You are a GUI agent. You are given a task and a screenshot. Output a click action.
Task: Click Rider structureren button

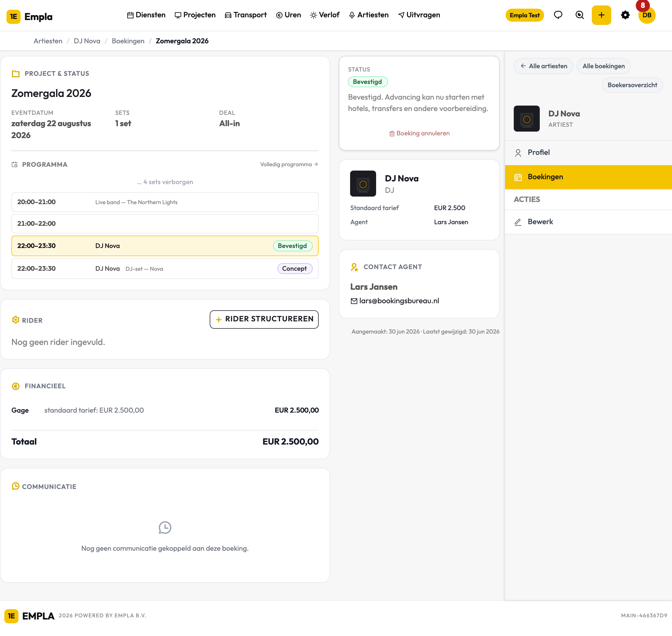click(x=264, y=319)
